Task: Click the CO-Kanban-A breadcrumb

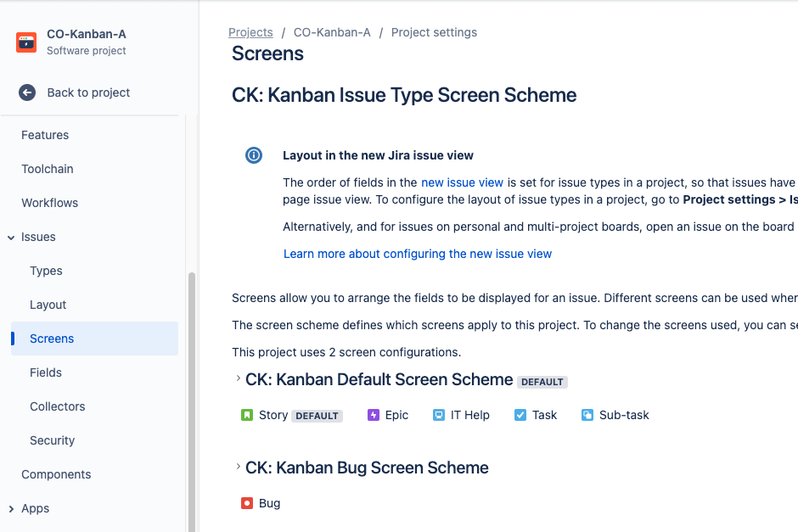Action: click(332, 32)
